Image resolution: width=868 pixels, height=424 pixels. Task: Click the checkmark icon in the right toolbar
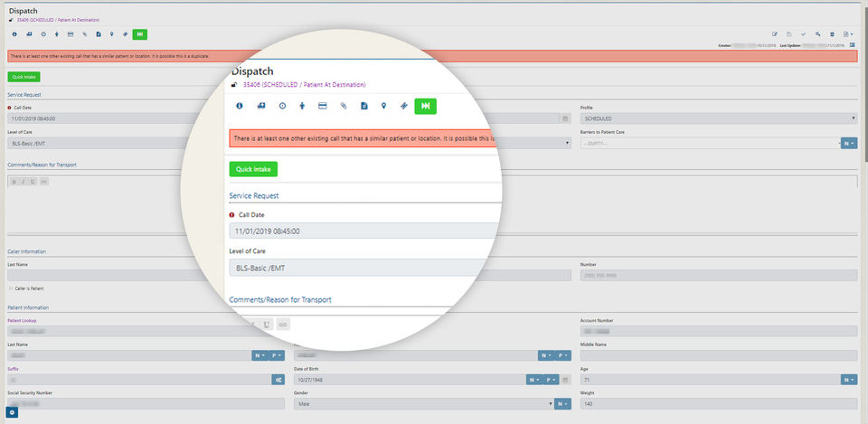point(803,34)
